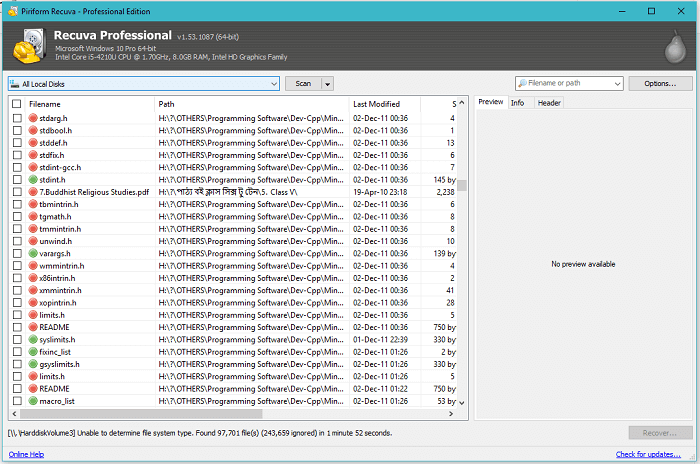Image resolution: width=700 pixels, height=464 pixels.
Task: Click scroll-down arrow of file list
Action: (x=462, y=402)
